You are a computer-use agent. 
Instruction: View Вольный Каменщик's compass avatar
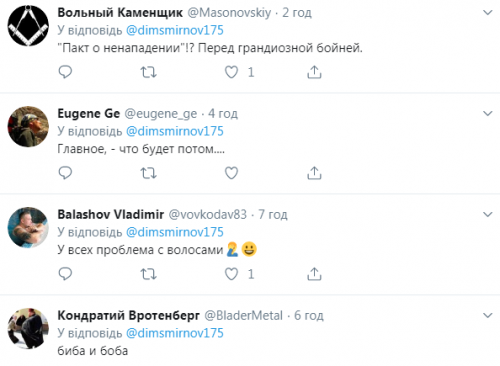tap(28, 26)
